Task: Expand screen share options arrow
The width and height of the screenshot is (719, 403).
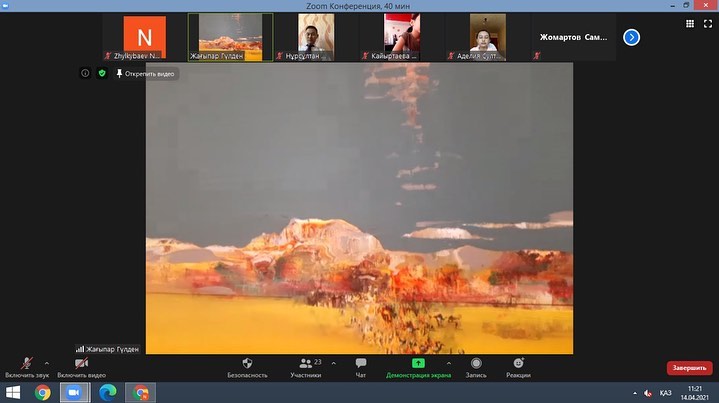Action: (x=449, y=364)
